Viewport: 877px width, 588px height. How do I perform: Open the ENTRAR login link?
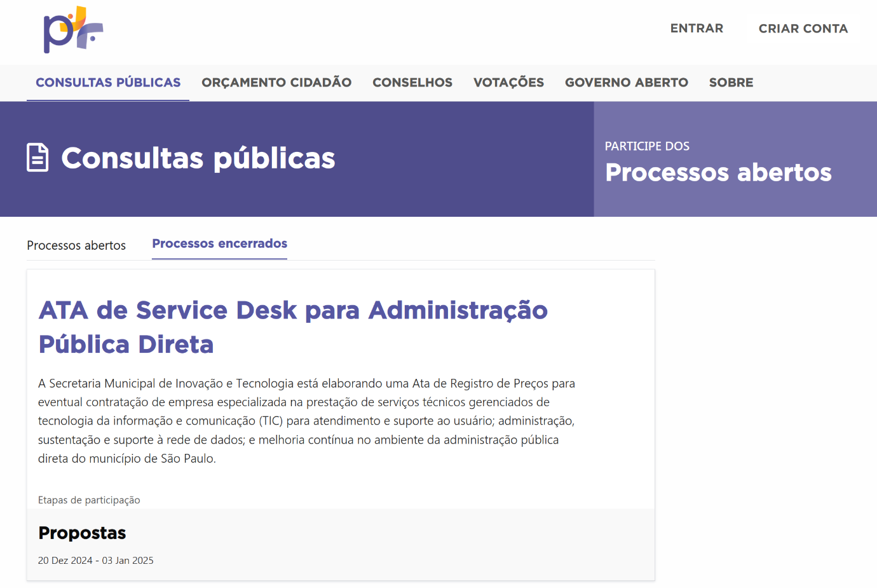(x=697, y=29)
